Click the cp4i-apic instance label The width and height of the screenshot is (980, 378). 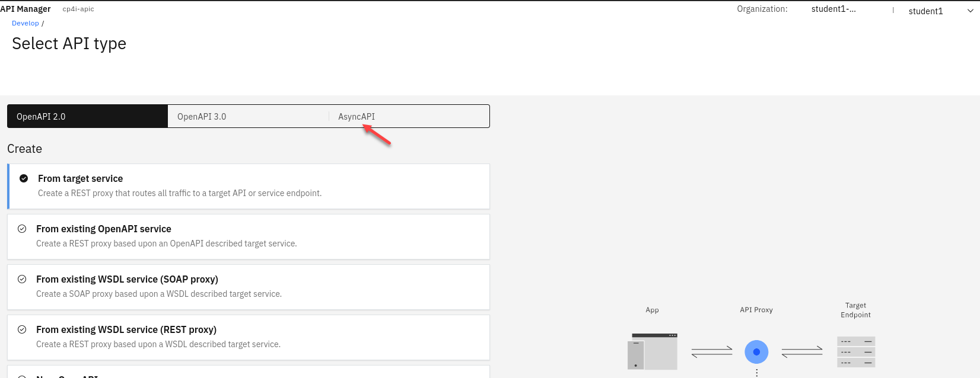(78, 9)
